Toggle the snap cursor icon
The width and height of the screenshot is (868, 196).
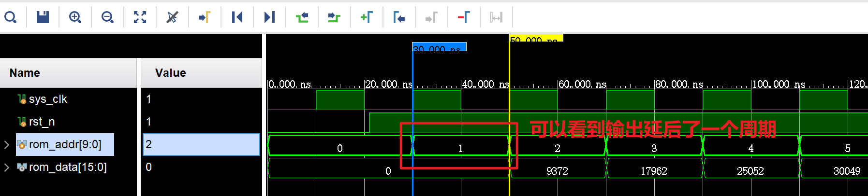(172, 17)
